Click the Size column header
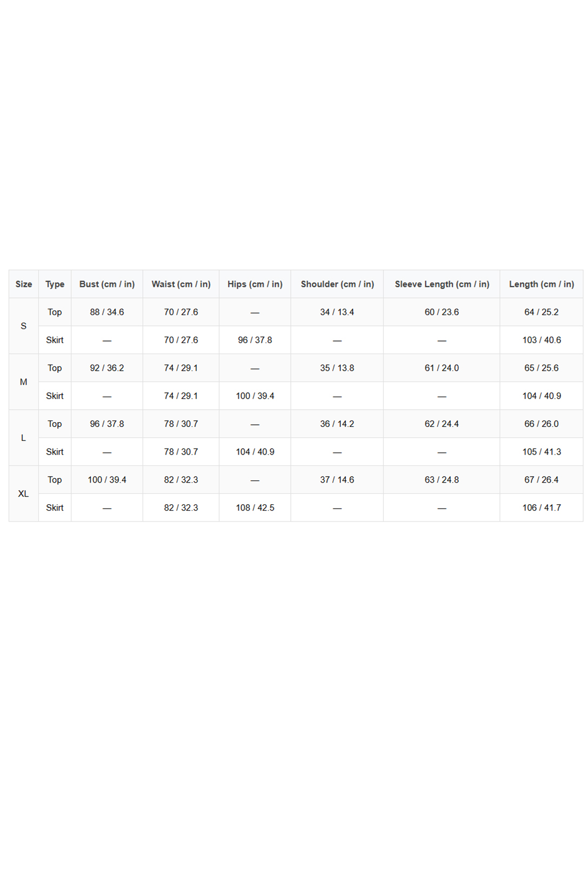 tap(24, 284)
